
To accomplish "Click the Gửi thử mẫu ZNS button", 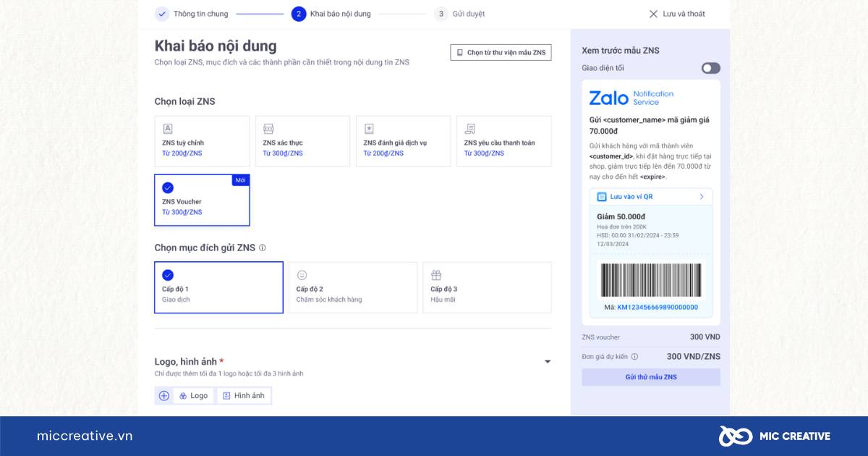I will [x=651, y=377].
